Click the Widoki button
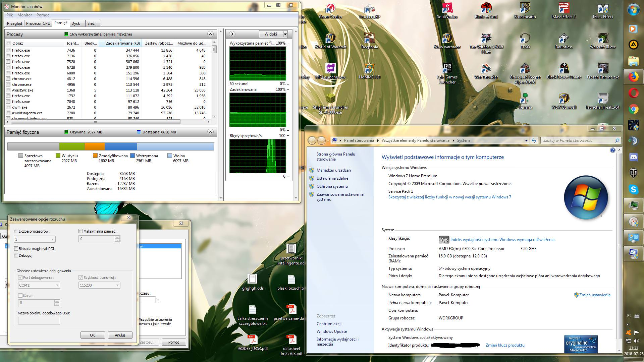Image resolution: width=644 pixels, height=362 pixels. [x=271, y=34]
